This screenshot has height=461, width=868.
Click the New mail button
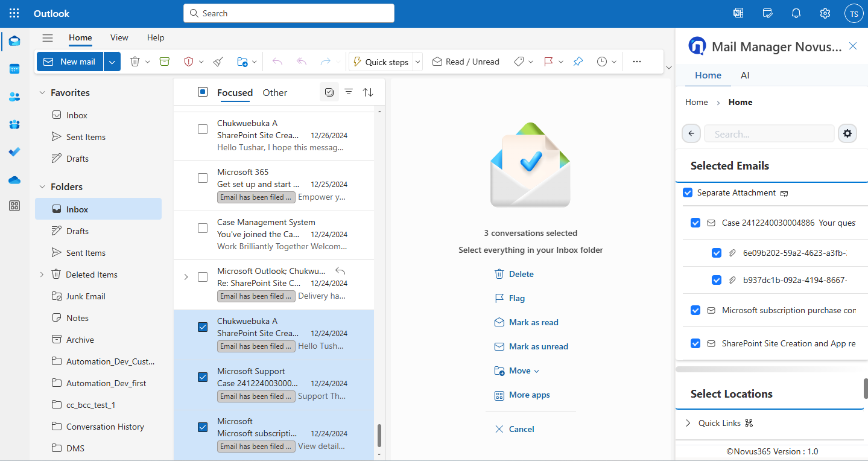(70, 62)
